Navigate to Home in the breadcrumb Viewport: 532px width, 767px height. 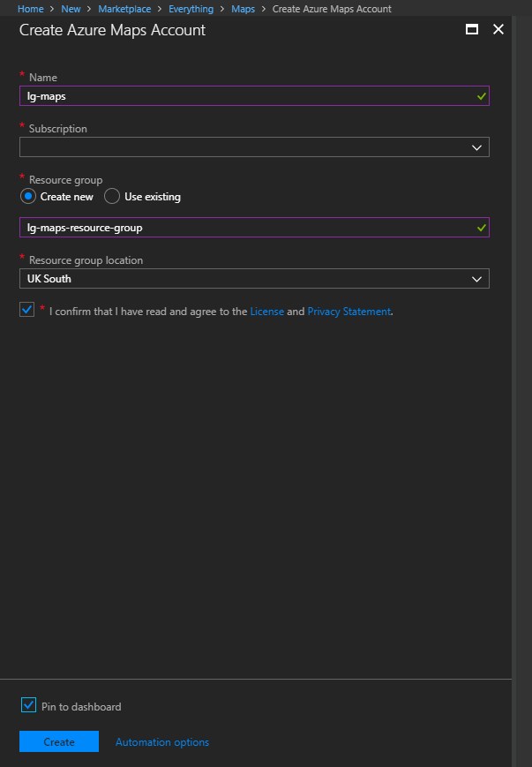[x=30, y=8]
